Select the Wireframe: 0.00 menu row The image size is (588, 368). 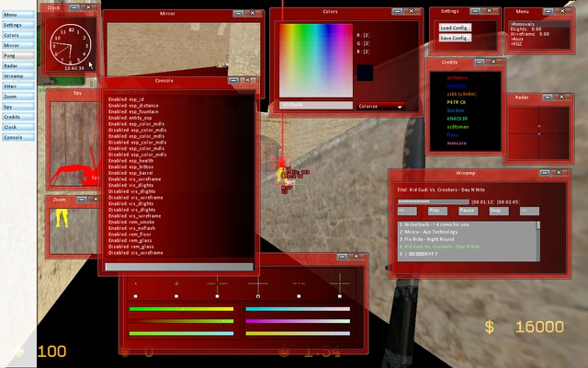[529, 34]
